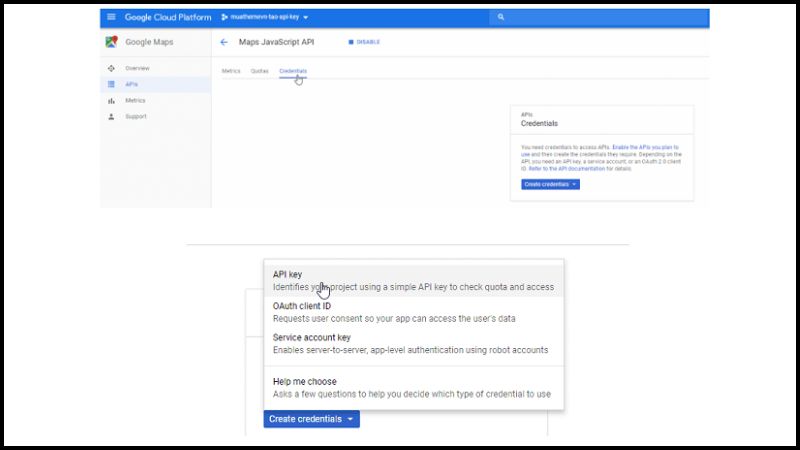800x450 pixels.
Task: Switch to the Quotas tab
Action: pos(259,71)
